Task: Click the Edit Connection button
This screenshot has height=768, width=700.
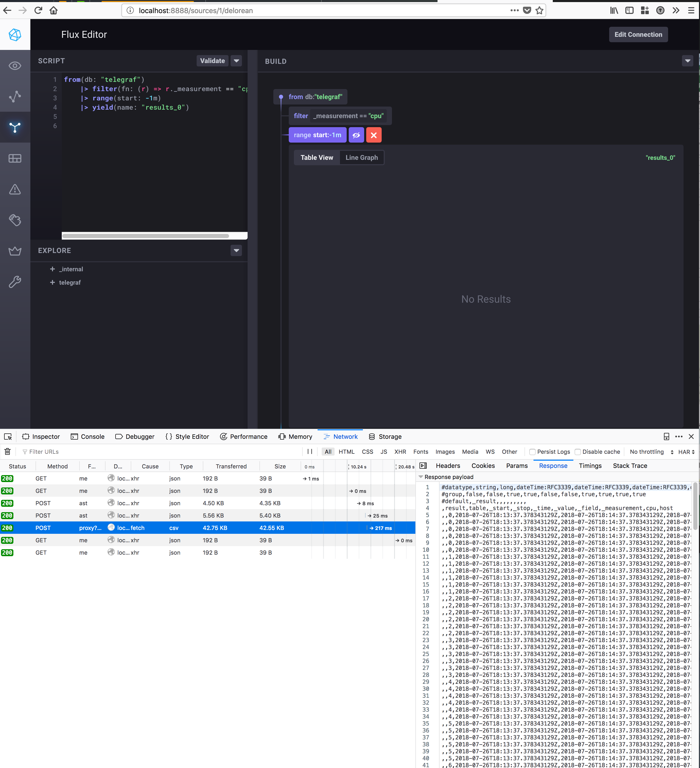Action: coord(638,34)
